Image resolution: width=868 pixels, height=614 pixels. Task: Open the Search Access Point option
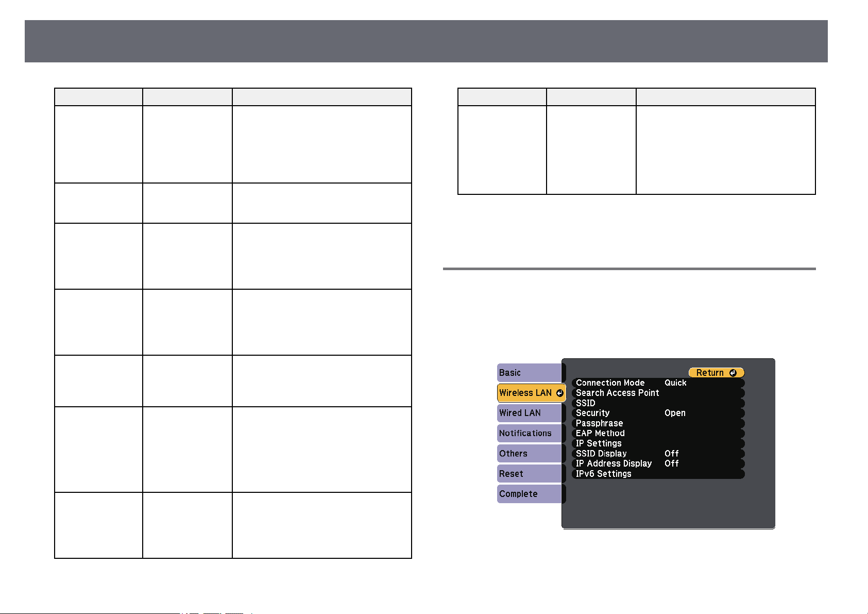click(x=658, y=393)
